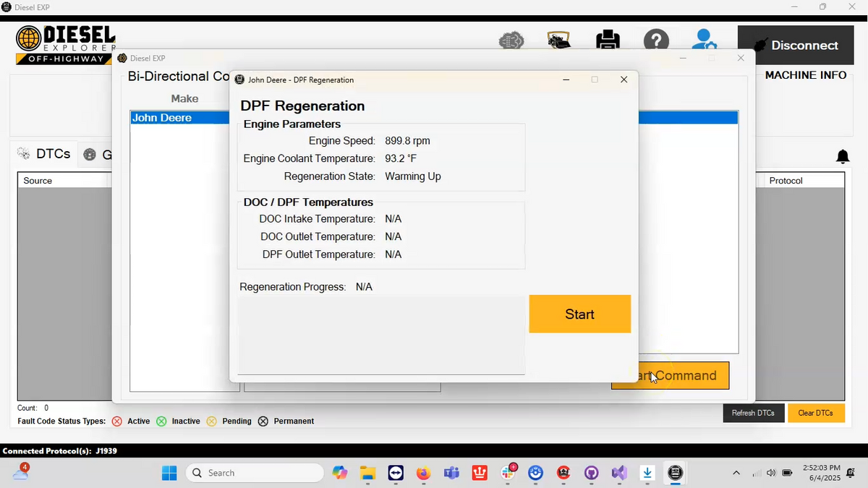Click Engine Coolant Temperature value 93.2 °F
Image resolution: width=868 pixels, height=488 pixels.
(401, 158)
